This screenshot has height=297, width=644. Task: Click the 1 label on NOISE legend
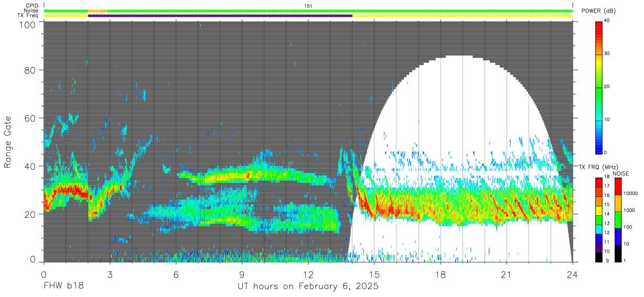pos(626,261)
